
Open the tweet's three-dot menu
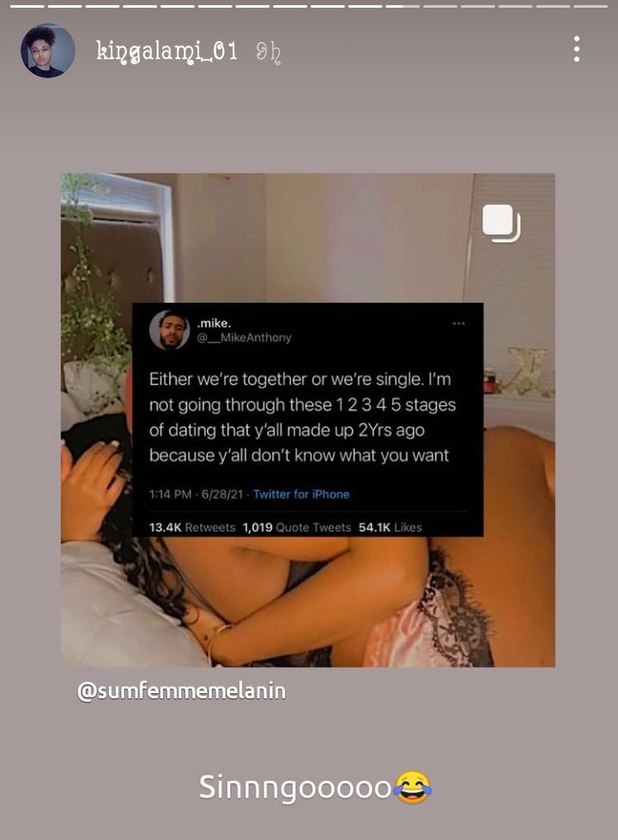(459, 323)
